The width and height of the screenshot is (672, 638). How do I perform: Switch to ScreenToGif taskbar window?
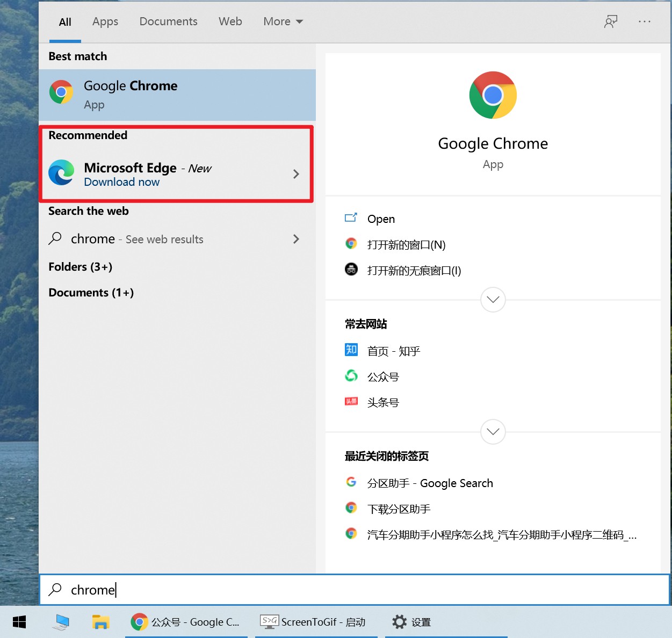tap(316, 622)
